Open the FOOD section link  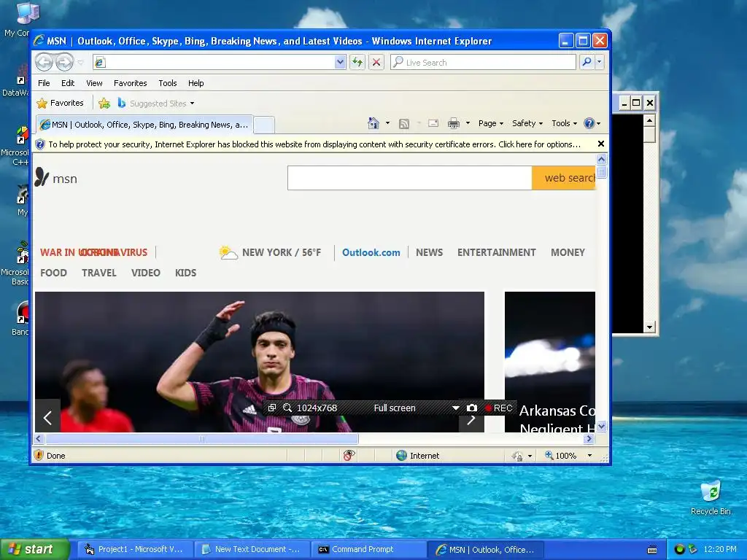53,273
